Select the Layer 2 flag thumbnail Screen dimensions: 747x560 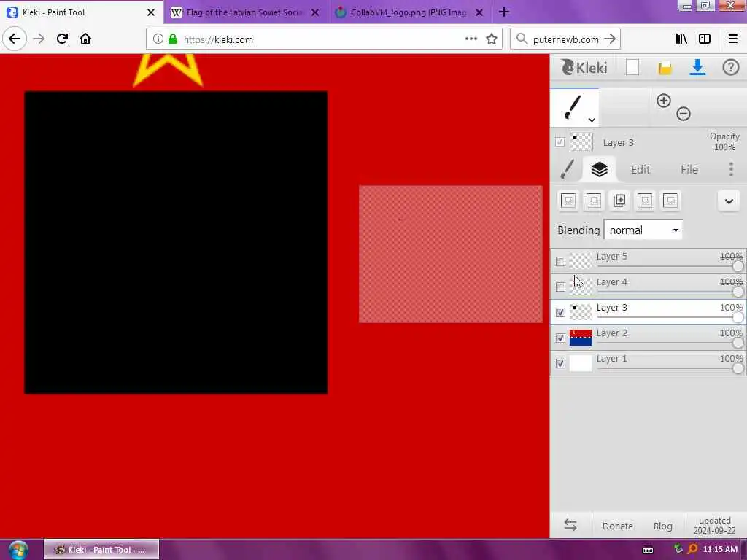tap(580, 338)
